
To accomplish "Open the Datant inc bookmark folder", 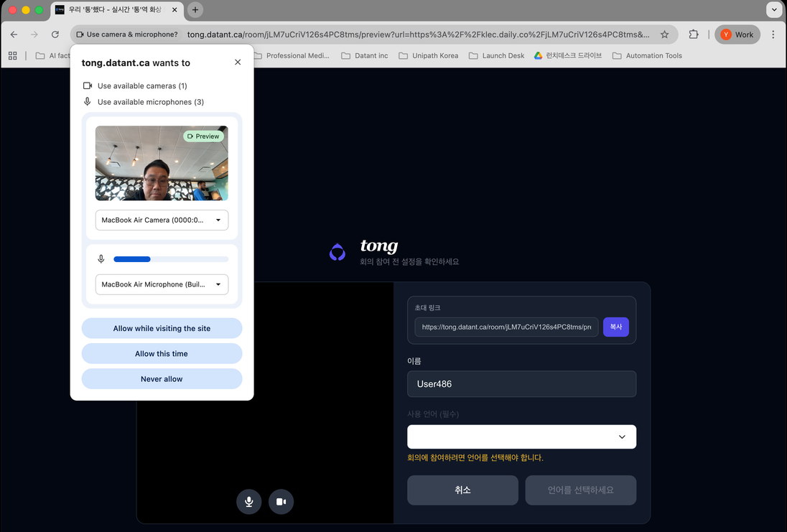I will [364, 56].
